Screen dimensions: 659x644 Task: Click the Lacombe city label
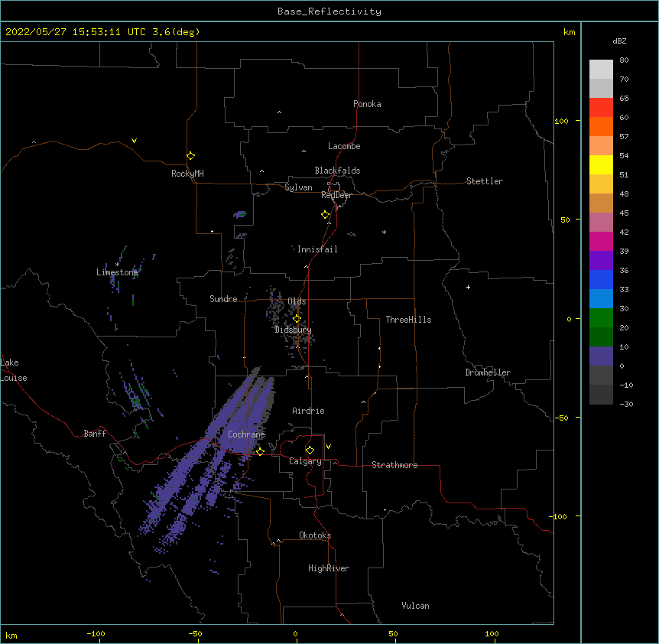coord(344,146)
